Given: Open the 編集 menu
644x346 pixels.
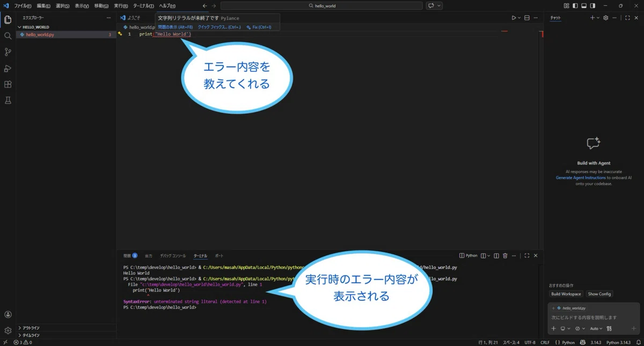Looking at the screenshot, I should click(x=43, y=5).
